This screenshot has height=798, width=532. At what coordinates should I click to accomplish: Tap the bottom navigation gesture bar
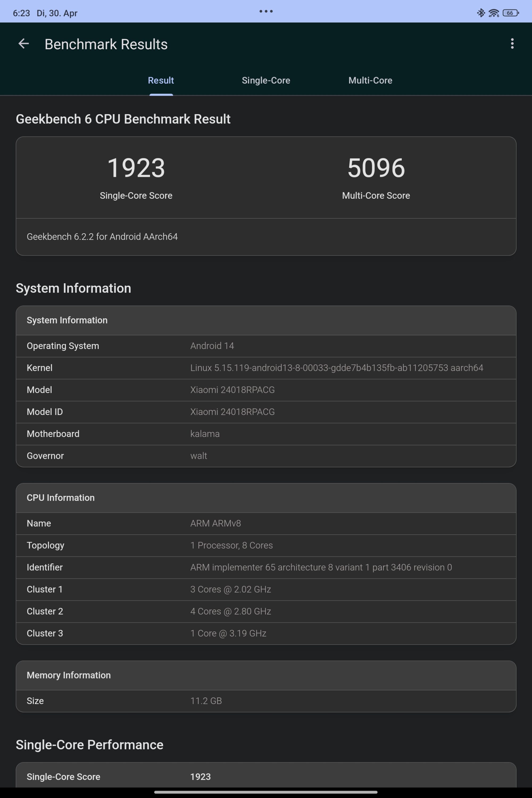[x=266, y=792]
